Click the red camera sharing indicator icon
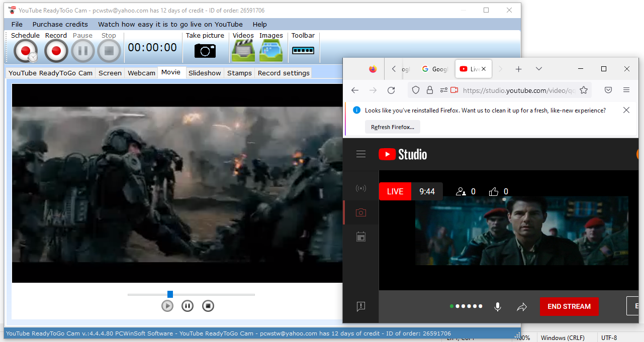This screenshot has width=644, height=342. pyautogui.click(x=454, y=90)
